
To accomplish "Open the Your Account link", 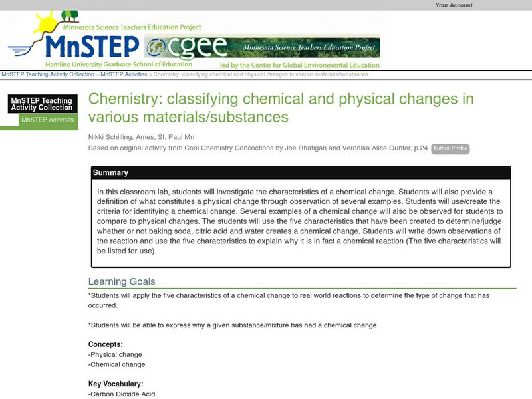I will [x=454, y=5].
